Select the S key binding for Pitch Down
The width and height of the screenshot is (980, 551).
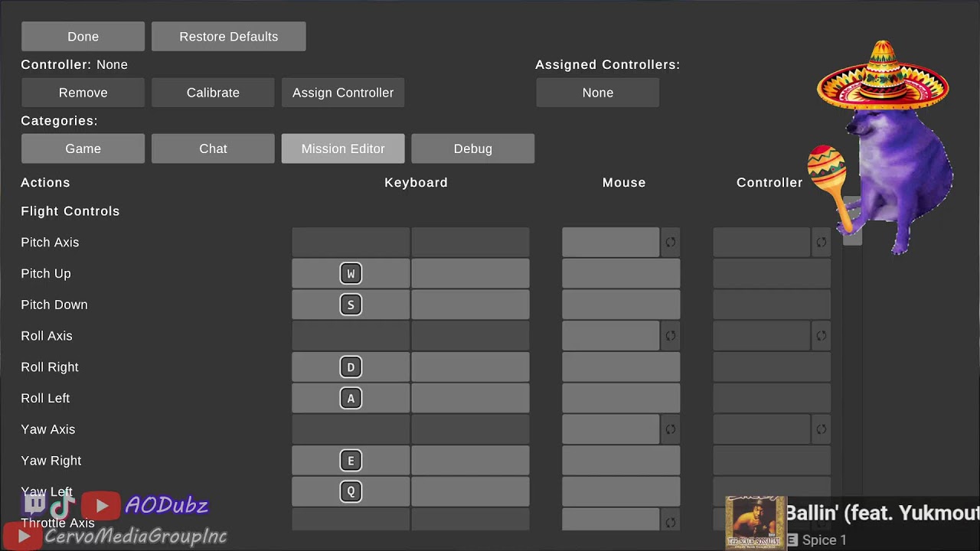(x=351, y=305)
